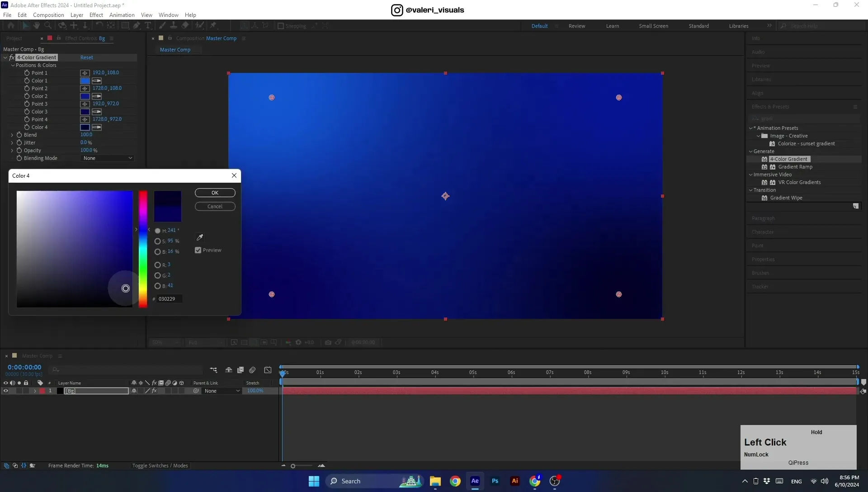The height and width of the screenshot is (492, 868).
Task: Open the Composition menu
Action: [x=48, y=15]
